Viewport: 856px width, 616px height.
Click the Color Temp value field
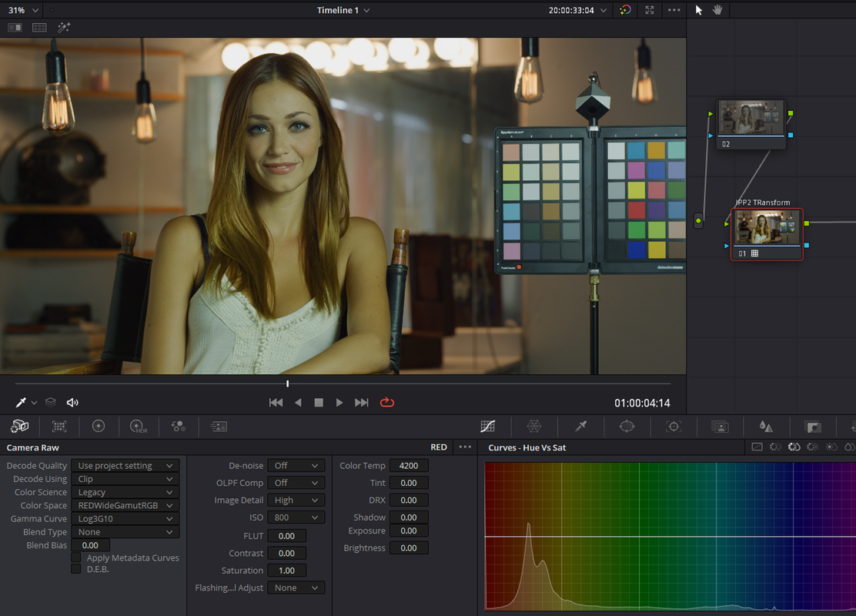coord(409,465)
